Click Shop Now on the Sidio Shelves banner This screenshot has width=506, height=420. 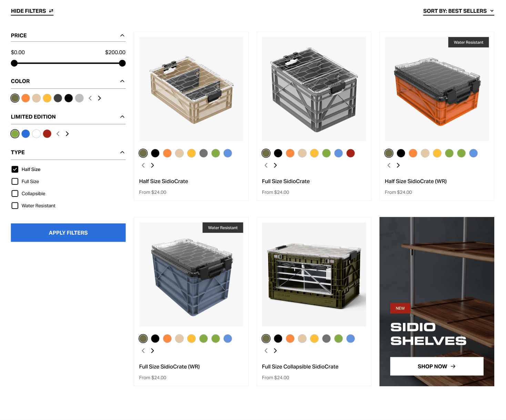pyautogui.click(x=437, y=367)
